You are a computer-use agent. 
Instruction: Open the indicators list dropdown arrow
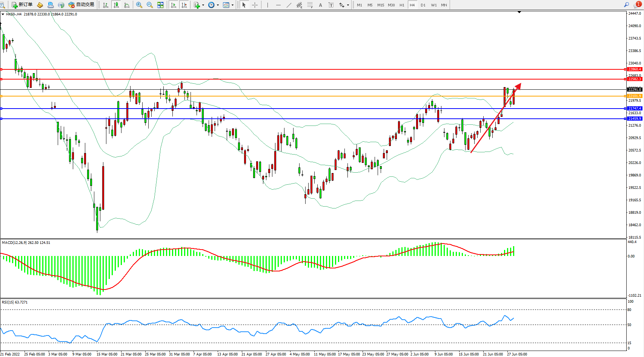pyautogui.click(x=203, y=5)
